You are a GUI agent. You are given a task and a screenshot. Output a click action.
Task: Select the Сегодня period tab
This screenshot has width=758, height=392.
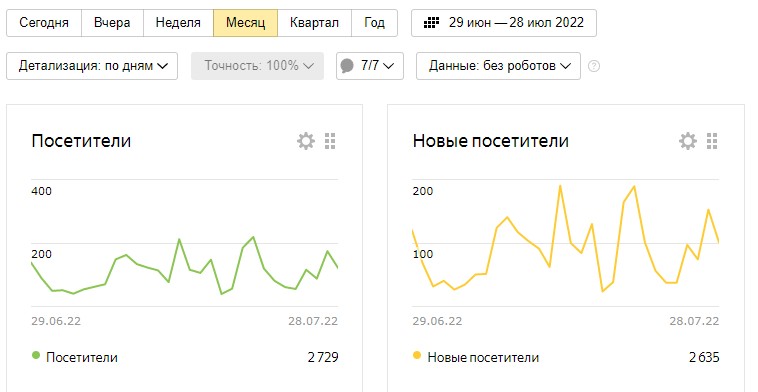point(44,23)
